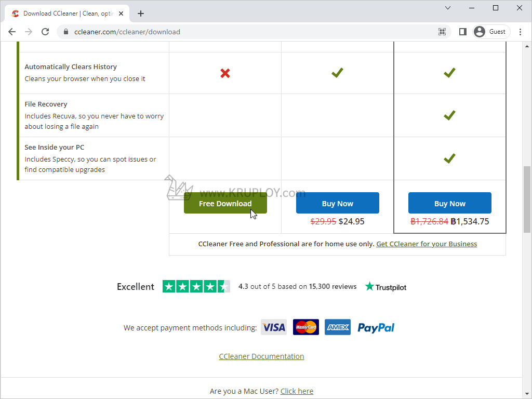Click Buy Now for the $24.95 plan

[338, 203]
